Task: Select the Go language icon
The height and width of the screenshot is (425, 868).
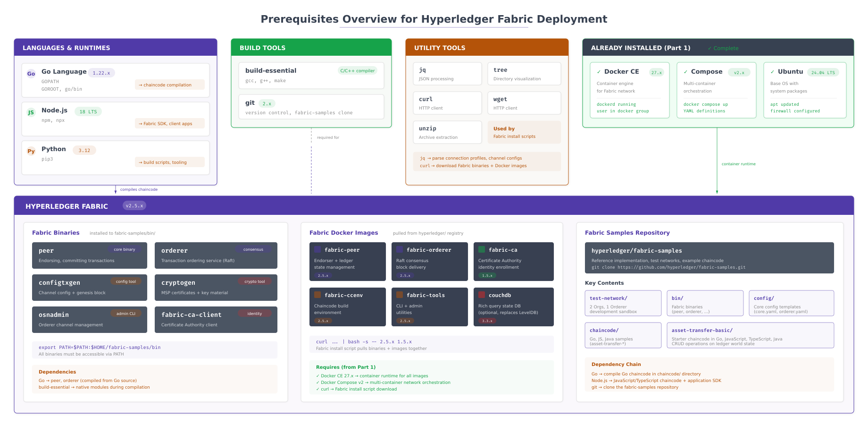Action: (x=31, y=74)
